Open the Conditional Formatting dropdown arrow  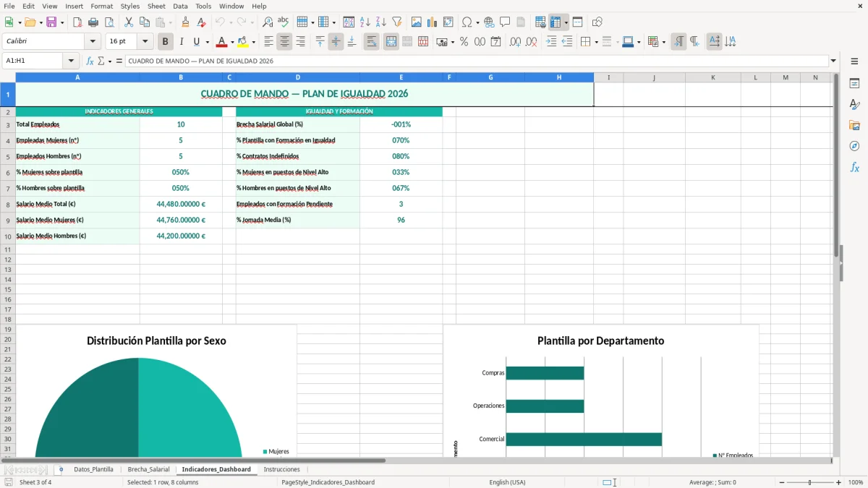point(664,42)
